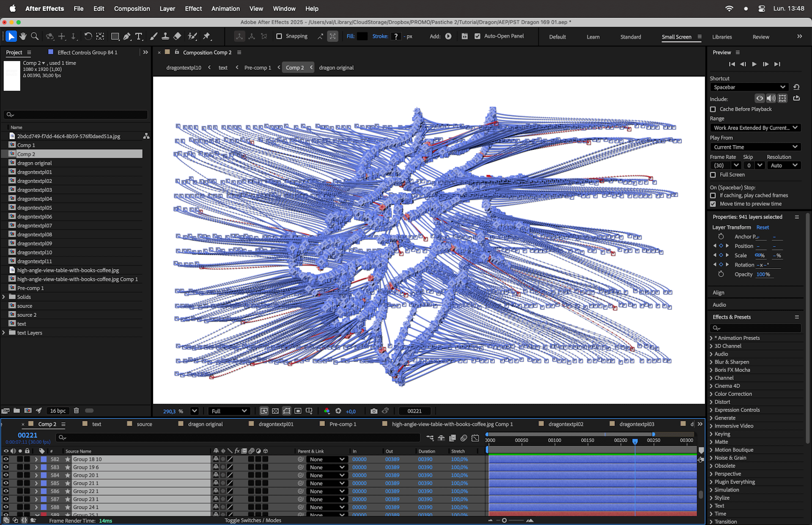Image resolution: width=812 pixels, height=525 pixels.
Task: Select the Zoom tool in toolbar
Action: coord(35,36)
